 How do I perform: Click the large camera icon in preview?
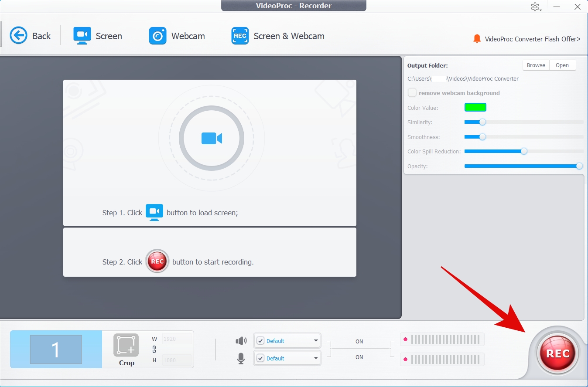(x=212, y=139)
